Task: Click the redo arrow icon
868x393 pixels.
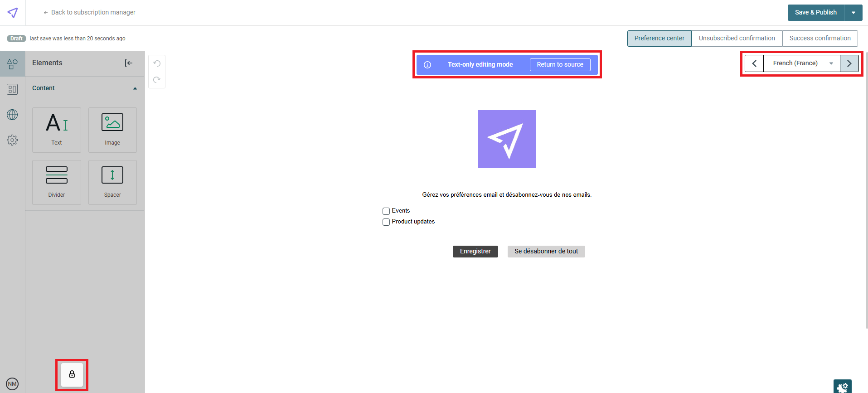Action: tap(157, 80)
